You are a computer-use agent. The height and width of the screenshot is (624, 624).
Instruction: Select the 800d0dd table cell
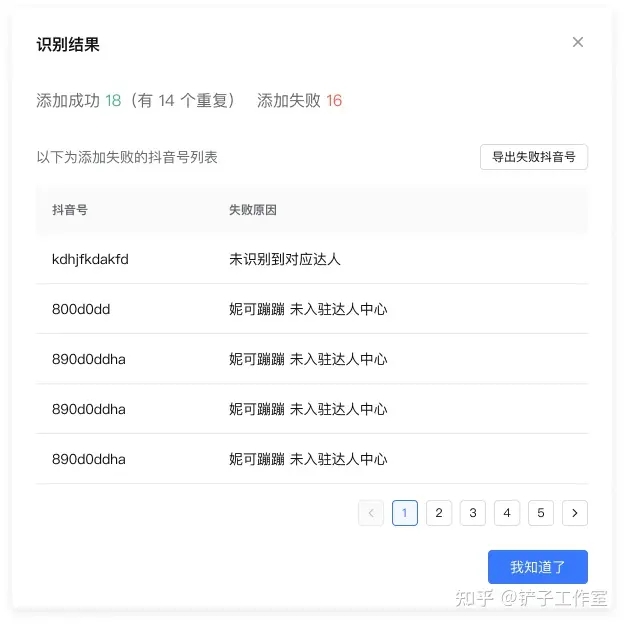[x=81, y=309]
